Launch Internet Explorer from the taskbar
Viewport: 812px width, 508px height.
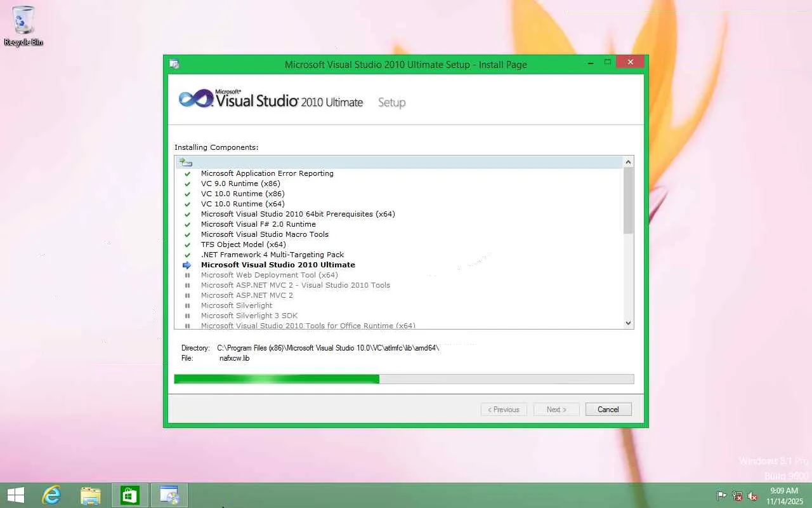51,495
